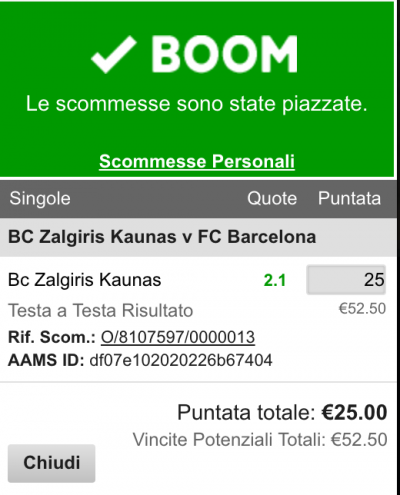The image size is (400, 495).
Task: Click the AAMS ID label
Action: 46,360
